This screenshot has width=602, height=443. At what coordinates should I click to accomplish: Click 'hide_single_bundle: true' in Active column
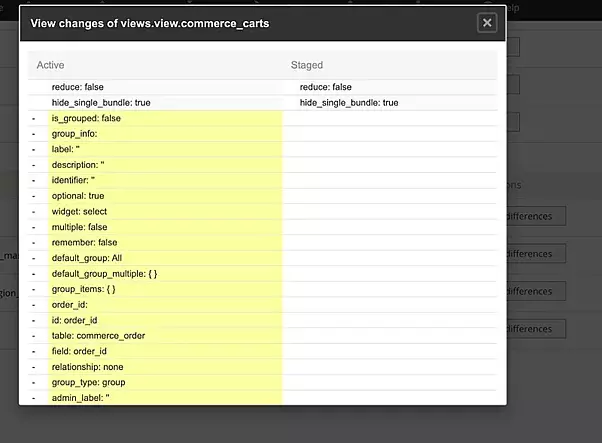101,102
